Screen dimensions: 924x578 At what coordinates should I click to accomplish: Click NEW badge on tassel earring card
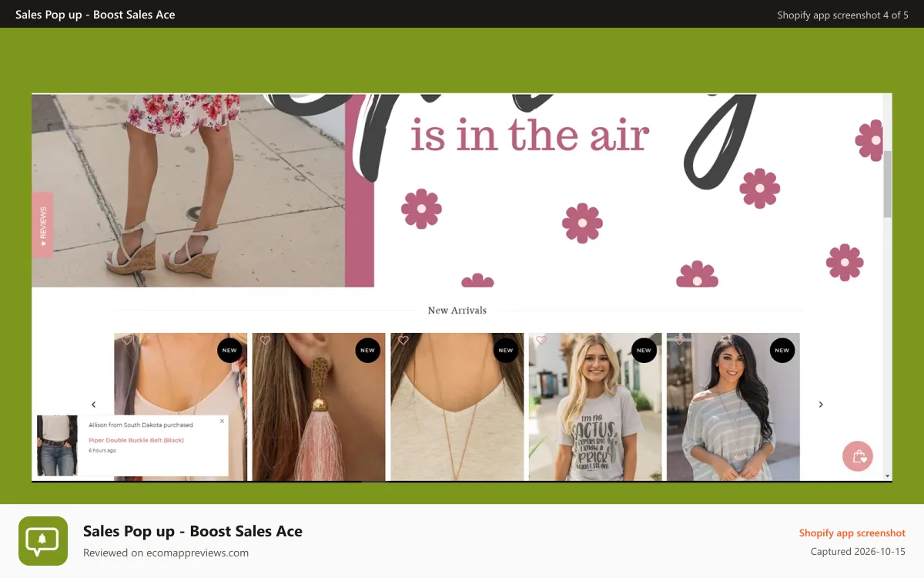(x=367, y=350)
